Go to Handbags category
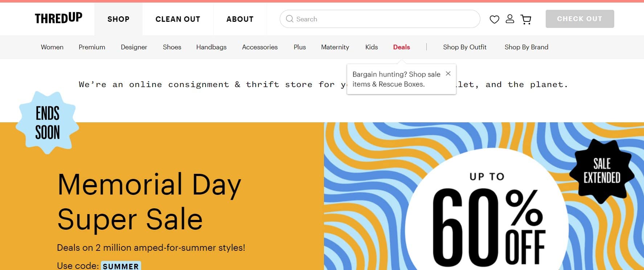 click(x=211, y=47)
